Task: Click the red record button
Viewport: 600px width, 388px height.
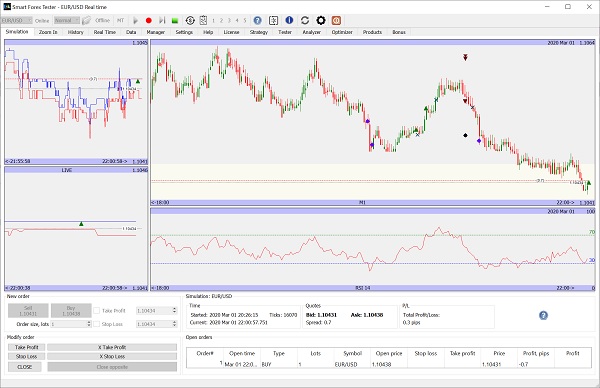Action: coord(149,20)
